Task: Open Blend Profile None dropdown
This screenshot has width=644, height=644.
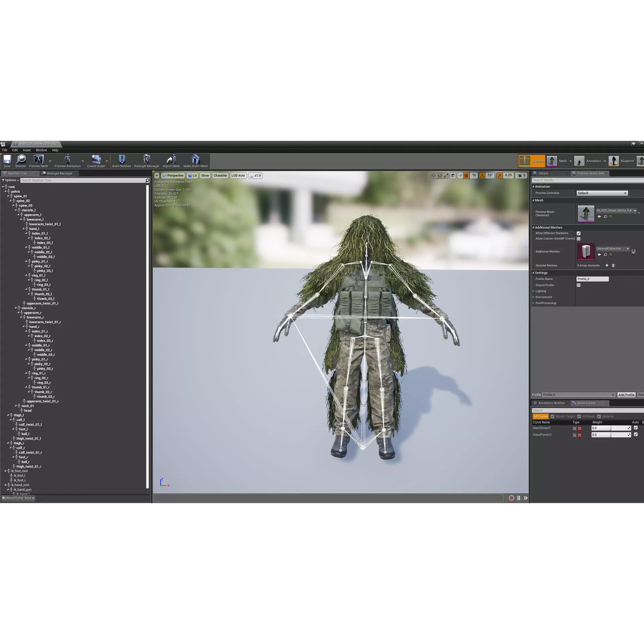Action: pos(18,498)
